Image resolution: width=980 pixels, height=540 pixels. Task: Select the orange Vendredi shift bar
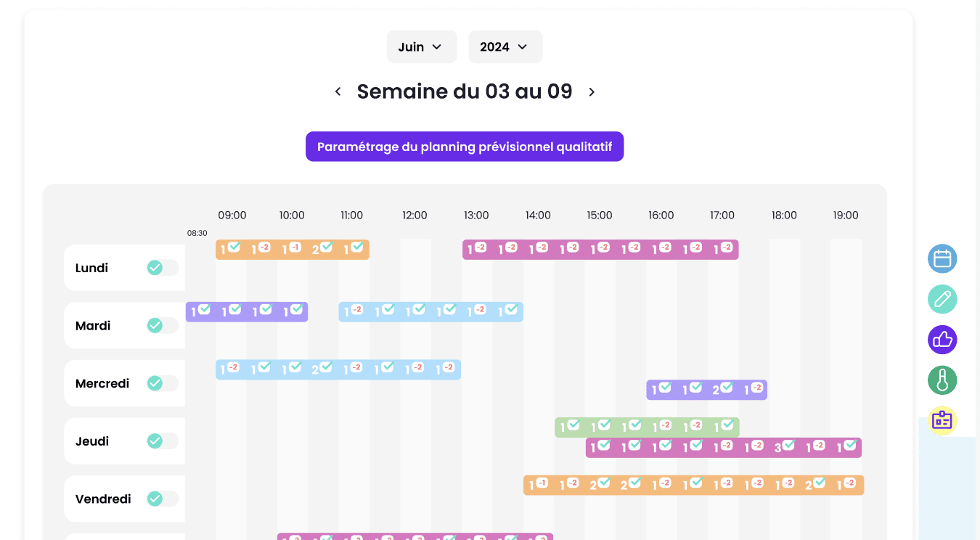pos(694,485)
